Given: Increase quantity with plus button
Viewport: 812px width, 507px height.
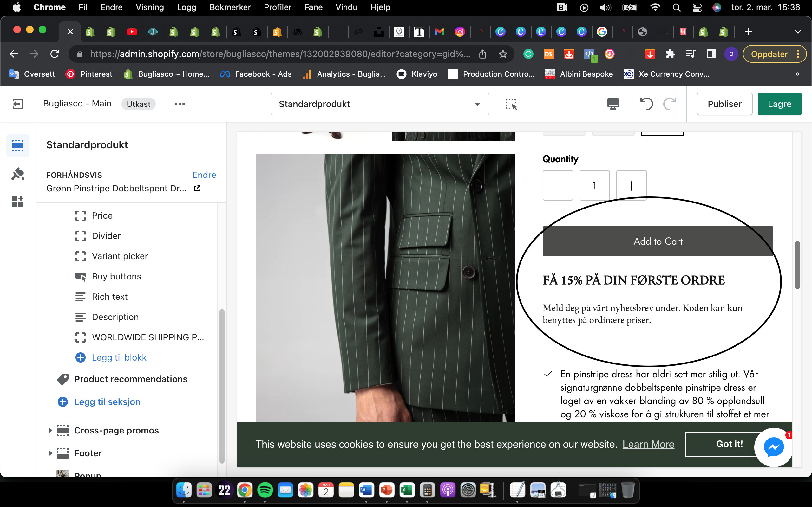Looking at the screenshot, I should 631,185.
